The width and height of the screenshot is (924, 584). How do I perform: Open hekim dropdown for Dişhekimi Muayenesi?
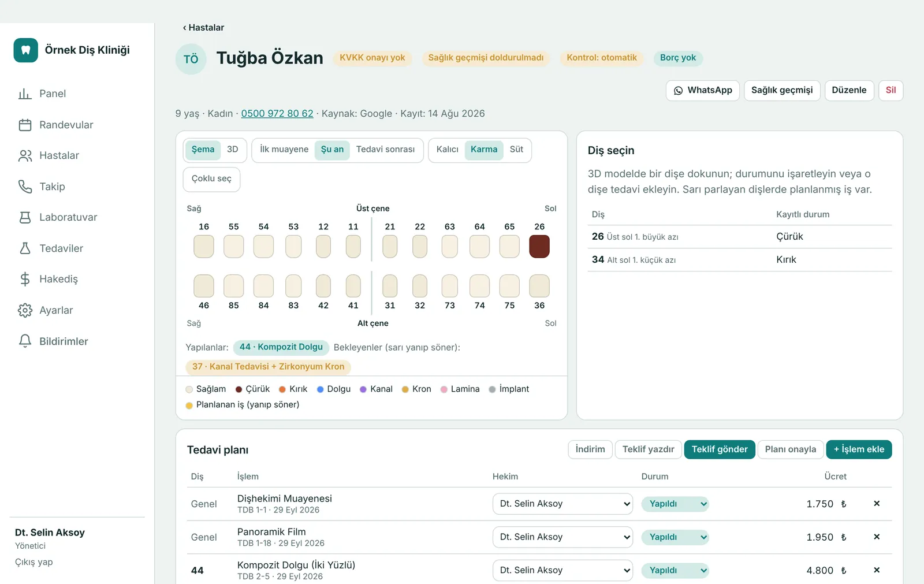tap(562, 504)
